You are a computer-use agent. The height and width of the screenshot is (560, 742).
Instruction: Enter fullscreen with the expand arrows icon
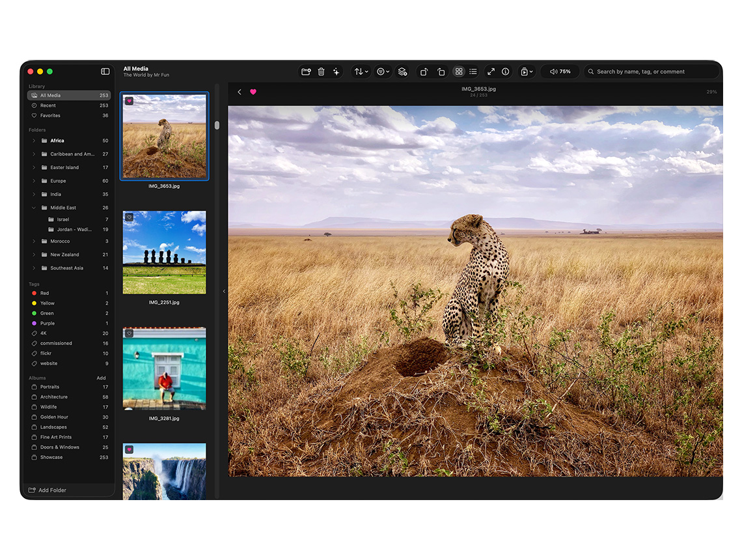tap(491, 72)
